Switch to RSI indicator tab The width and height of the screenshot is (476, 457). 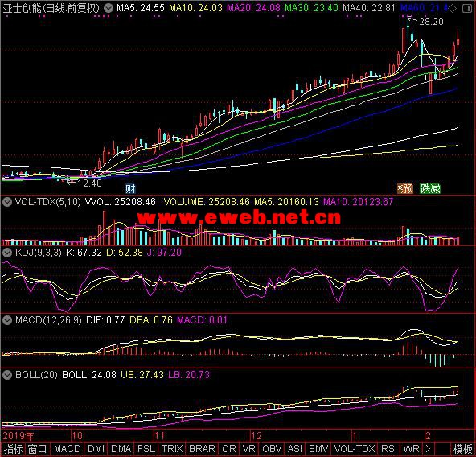389,449
